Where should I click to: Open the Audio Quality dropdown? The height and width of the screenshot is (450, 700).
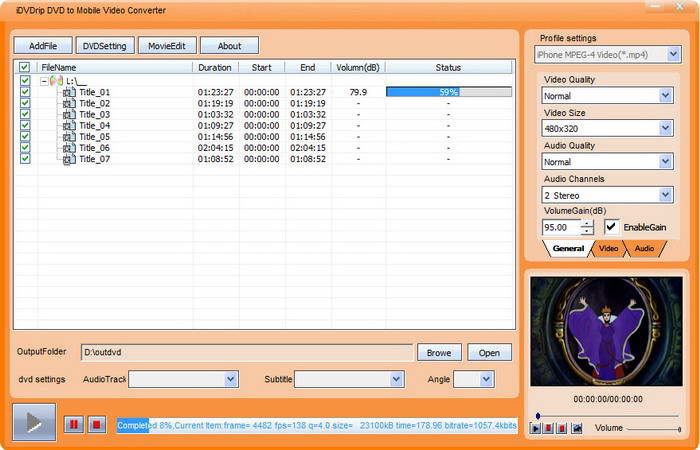(666, 162)
